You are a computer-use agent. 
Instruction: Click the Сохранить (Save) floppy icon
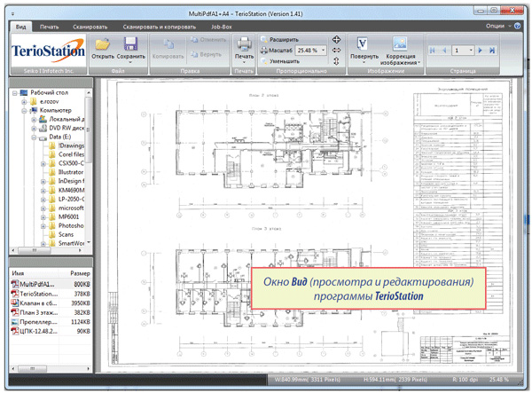point(130,43)
